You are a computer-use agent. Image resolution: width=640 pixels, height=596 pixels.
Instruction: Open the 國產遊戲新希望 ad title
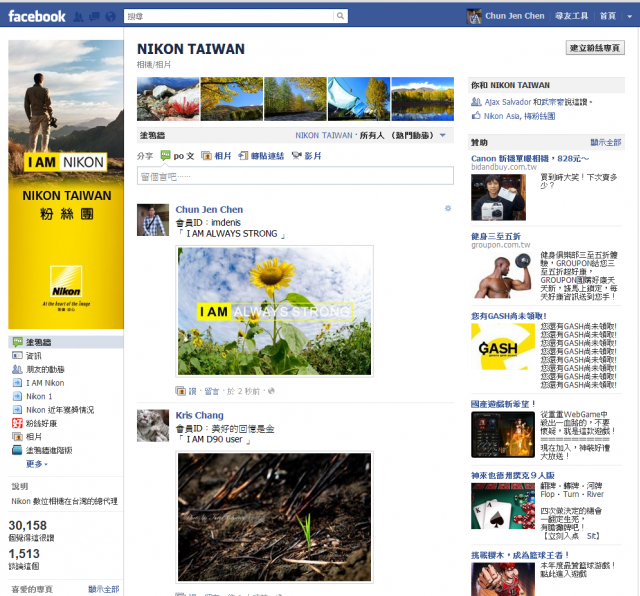pos(503,404)
